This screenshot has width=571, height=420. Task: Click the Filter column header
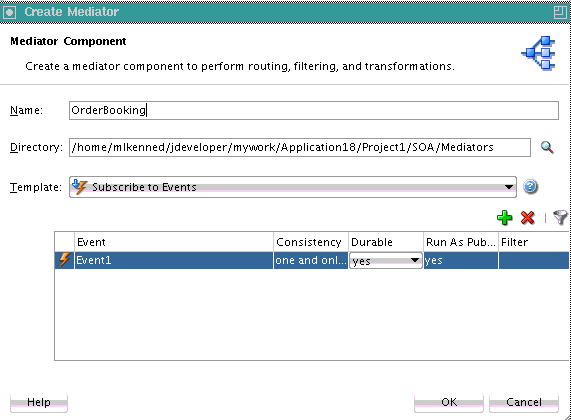click(533, 242)
